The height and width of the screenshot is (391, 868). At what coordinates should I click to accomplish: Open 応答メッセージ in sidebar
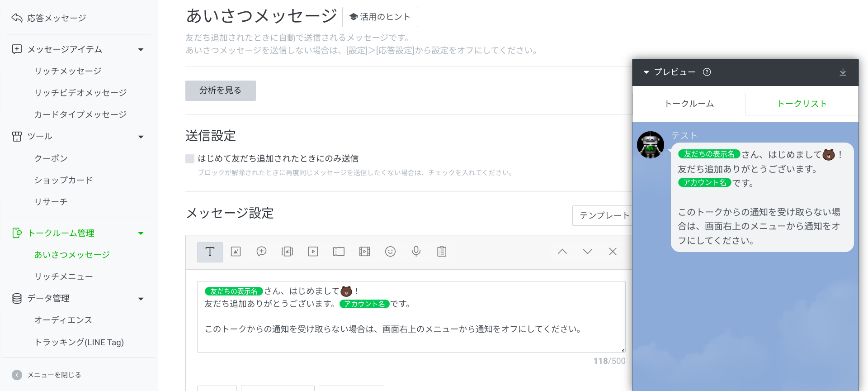(56, 18)
